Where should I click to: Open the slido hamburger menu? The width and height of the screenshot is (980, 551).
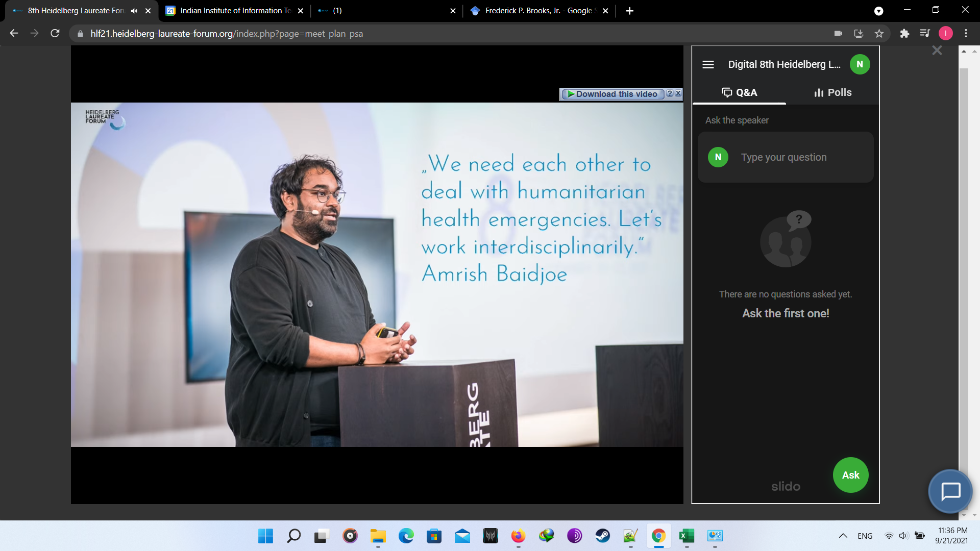point(708,64)
